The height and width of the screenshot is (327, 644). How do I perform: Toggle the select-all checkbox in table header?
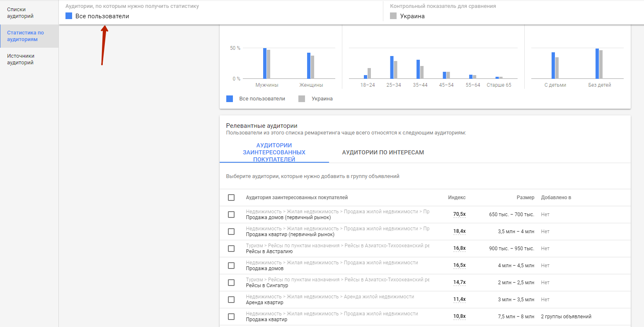pyautogui.click(x=231, y=198)
